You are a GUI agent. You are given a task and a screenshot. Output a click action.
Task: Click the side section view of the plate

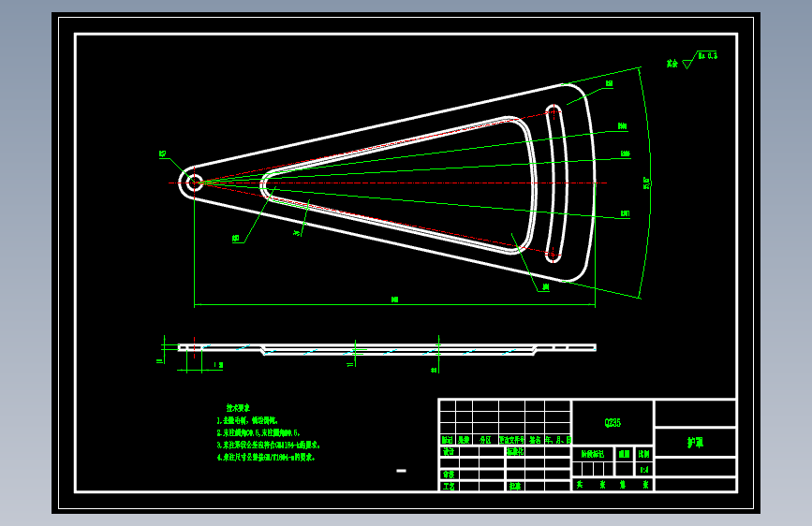click(387, 348)
